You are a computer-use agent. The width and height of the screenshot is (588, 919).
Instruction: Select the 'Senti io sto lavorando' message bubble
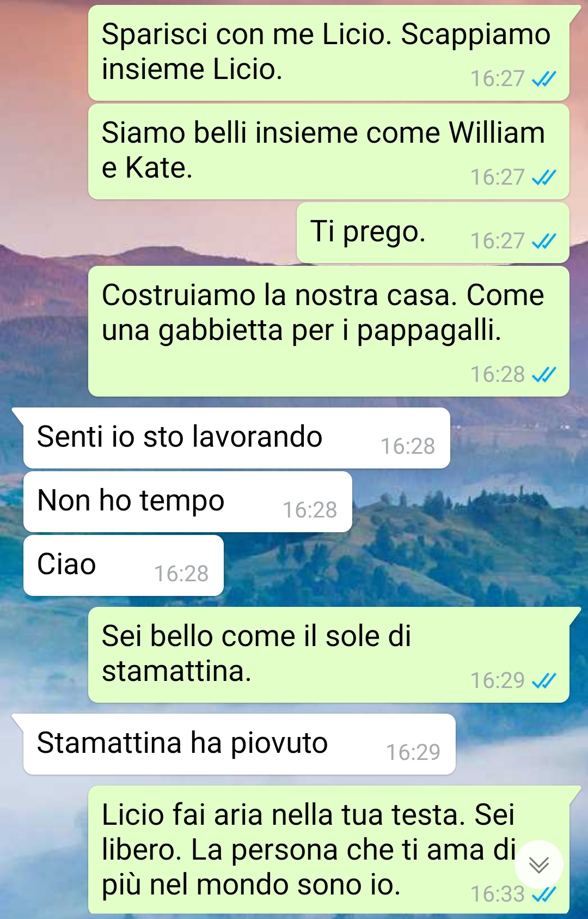[x=236, y=438]
